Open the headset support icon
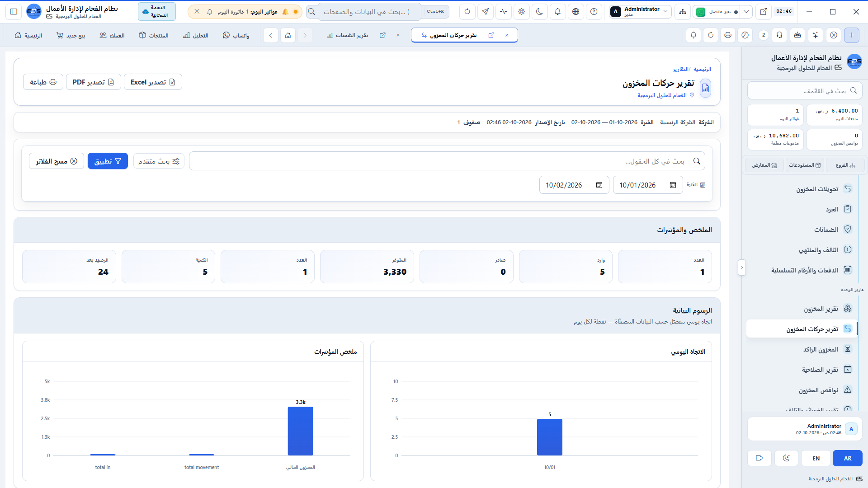This screenshot has width=868, height=488. (779, 35)
